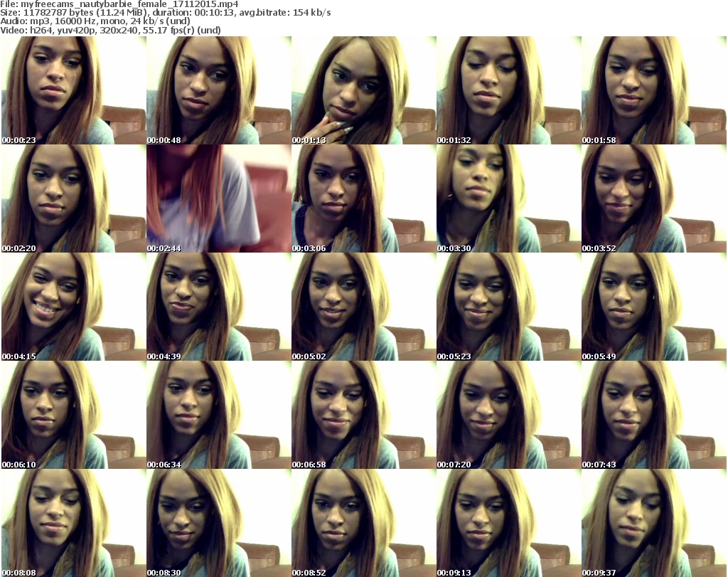This screenshot has height=577, width=728.
Task: Click the File name line in the header
Action: (x=119, y=4)
